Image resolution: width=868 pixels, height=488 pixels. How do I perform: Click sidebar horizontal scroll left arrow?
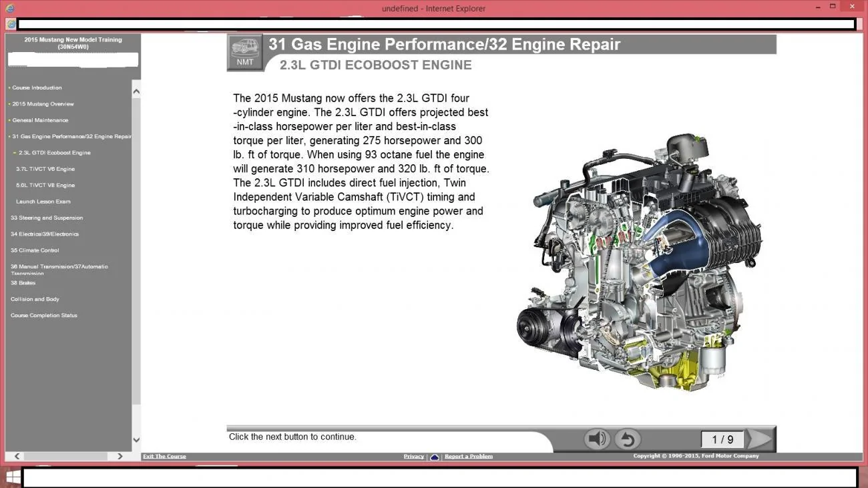pyautogui.click(x=17, y=457)
